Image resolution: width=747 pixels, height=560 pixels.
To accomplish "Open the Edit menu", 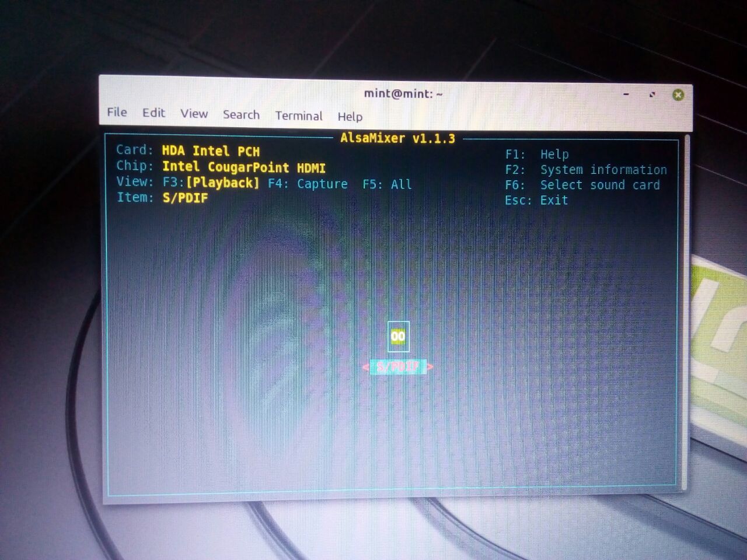I will [153, 113].
